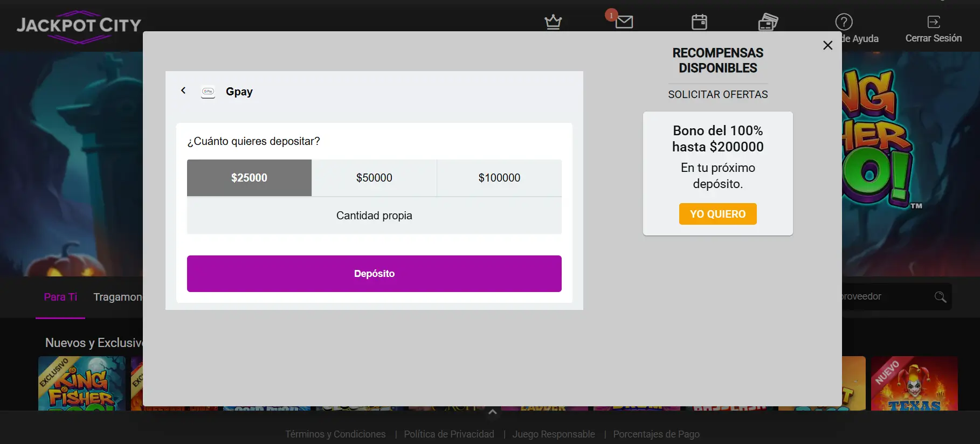The height and width of the screenshot is (444, 980).
Task: Open the Juego Responsable link
Action: pyautogui.click(x=554, y=434)
